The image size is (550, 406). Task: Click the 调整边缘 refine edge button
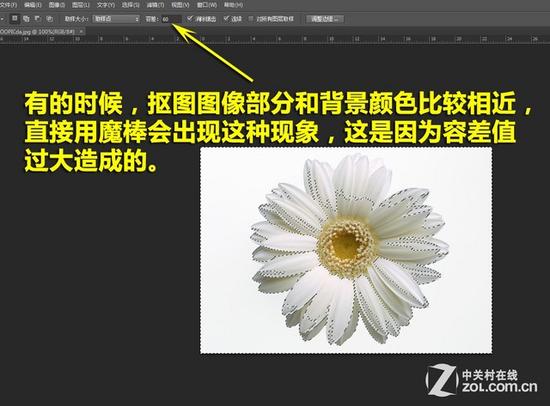pyautogui.click(x=324, y=19)
